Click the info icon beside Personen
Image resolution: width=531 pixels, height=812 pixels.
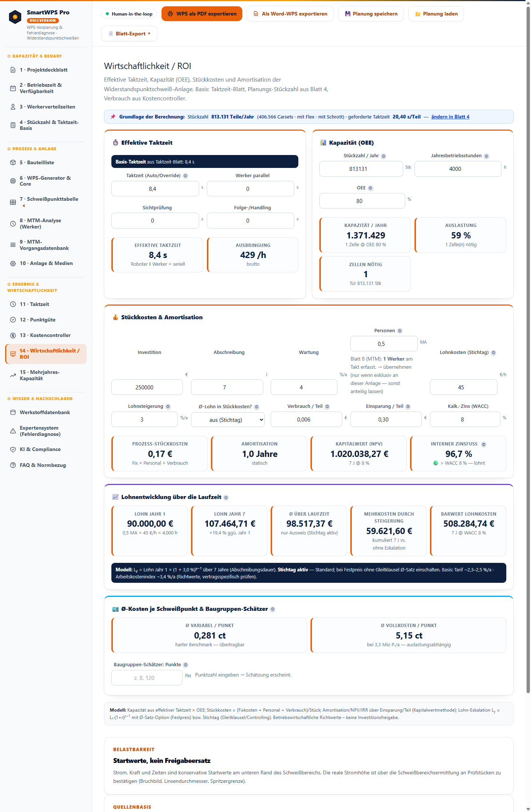point(400,331)
